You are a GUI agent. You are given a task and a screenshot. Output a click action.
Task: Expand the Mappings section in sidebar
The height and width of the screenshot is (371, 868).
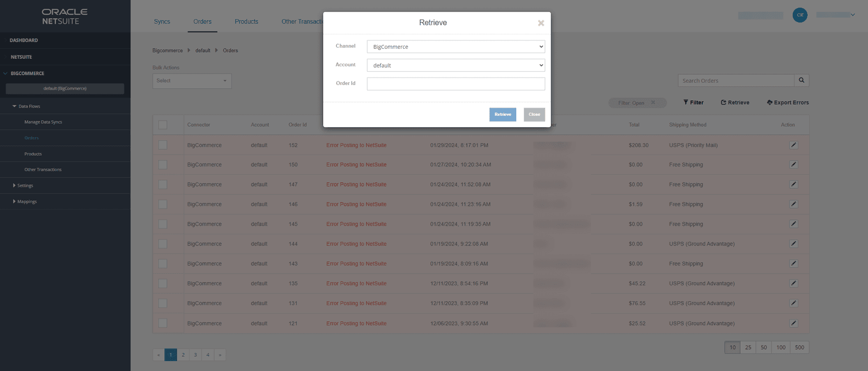coord(14,201)
